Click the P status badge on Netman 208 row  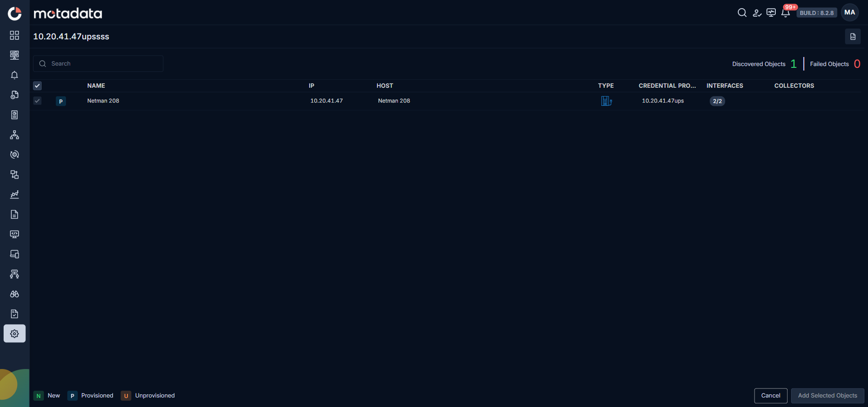(61, 101)
